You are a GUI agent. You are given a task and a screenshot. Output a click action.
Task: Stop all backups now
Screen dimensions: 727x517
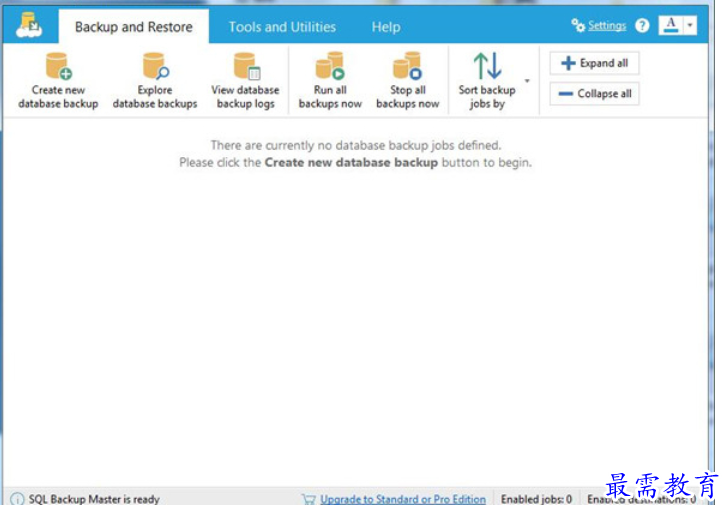click(408, 81)
